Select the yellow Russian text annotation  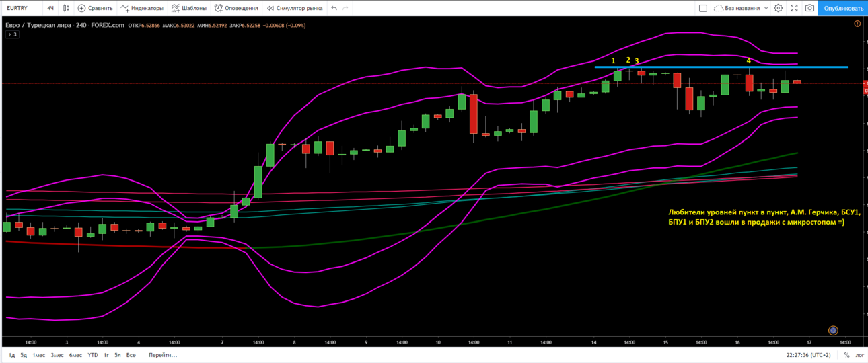[763, 216]
